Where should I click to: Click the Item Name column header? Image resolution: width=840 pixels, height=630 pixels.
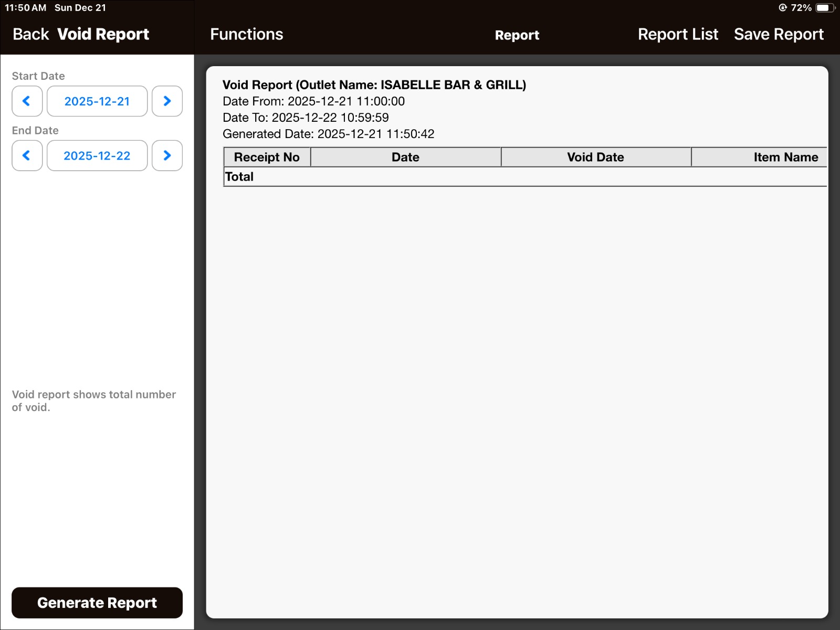[x=785, y=157]
